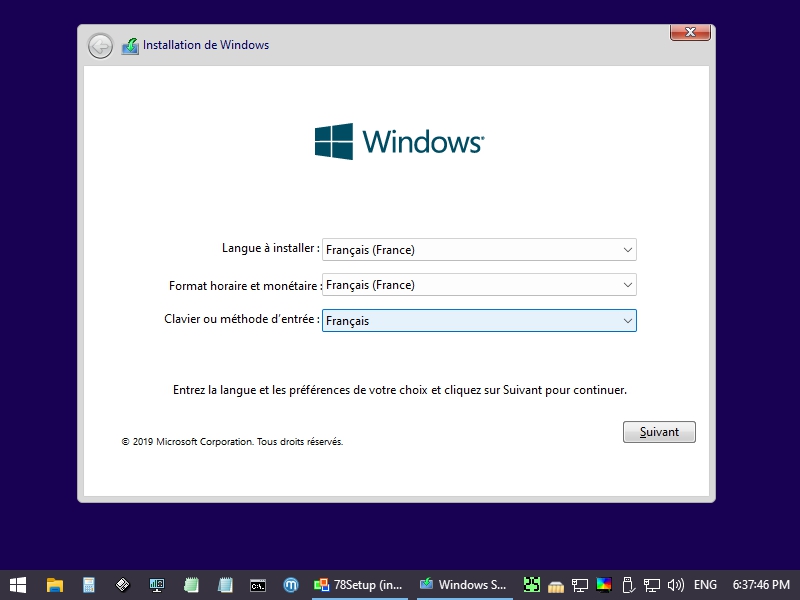
Task: Click the Suivant button
Action: 659,432
